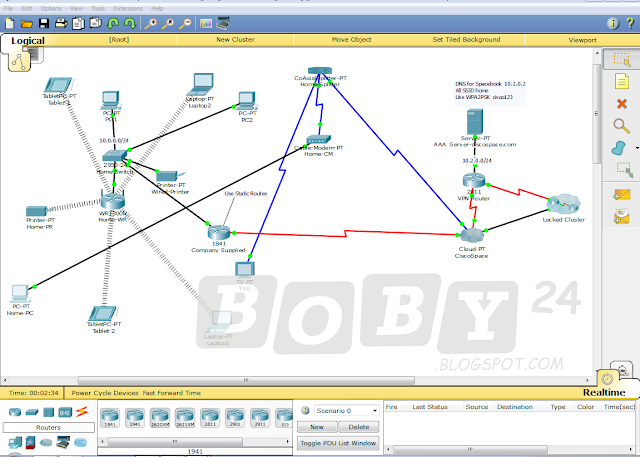
Task: Open the drawing palette icon
Action: pyautogui.click(x=206, y=24)
